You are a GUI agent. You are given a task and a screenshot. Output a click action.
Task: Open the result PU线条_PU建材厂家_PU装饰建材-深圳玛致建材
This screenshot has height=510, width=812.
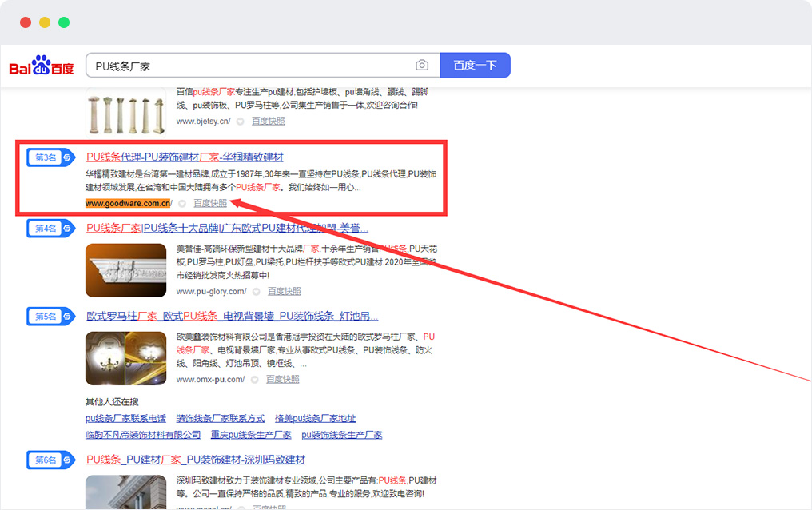click(196, 460)
